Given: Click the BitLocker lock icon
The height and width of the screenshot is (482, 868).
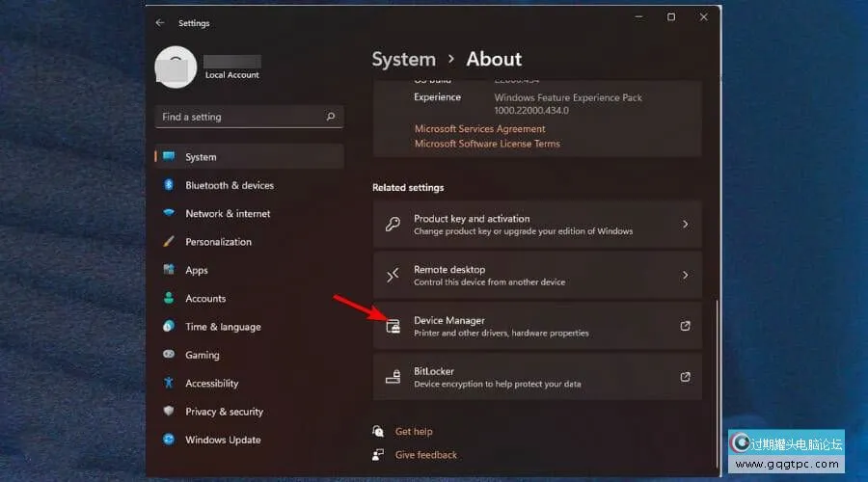Looking at the screenshot, I should pos(393,377).
